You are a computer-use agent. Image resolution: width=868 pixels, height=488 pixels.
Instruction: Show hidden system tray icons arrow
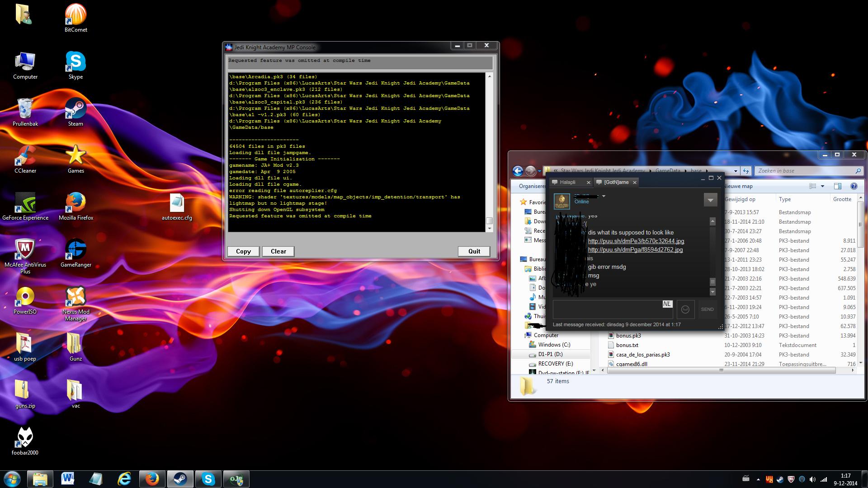pos(758,479)
